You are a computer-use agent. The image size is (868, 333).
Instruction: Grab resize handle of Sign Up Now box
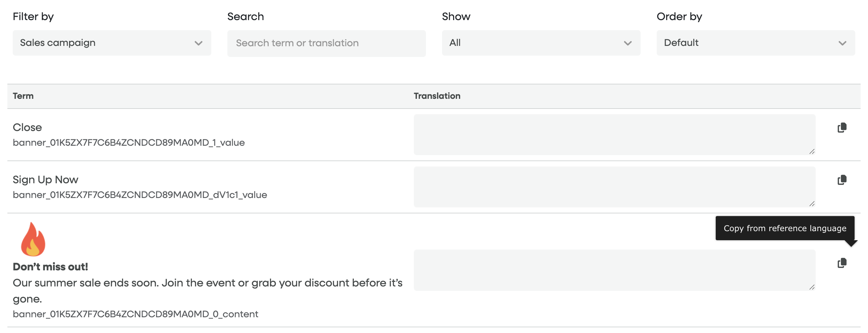click(x=812, y=204)
